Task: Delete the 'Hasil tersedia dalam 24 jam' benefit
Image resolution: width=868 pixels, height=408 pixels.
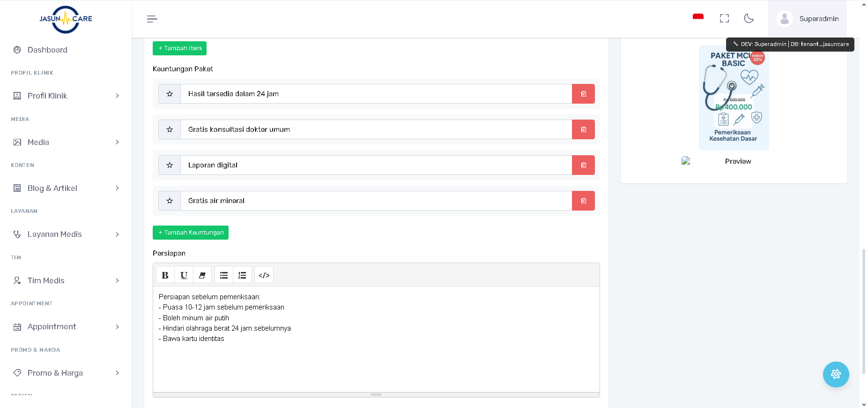Action: (583, 94)
